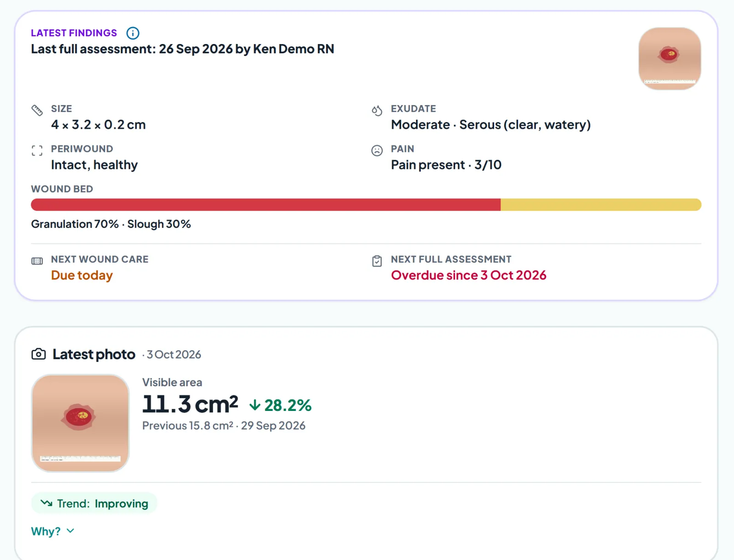Click the Periwound bracket icon
Viewport: 734px width, 560px height.
pos(37,150)
